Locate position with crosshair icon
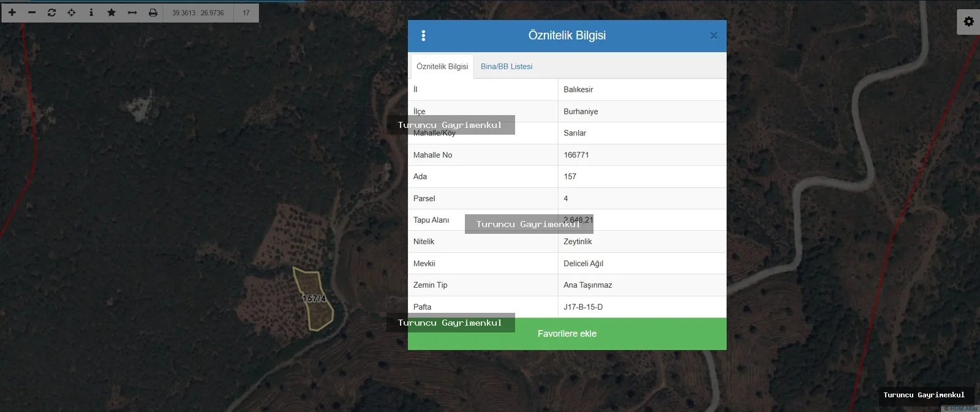The height and width of the screenshot is (412, 980). [x=72, y=13]
